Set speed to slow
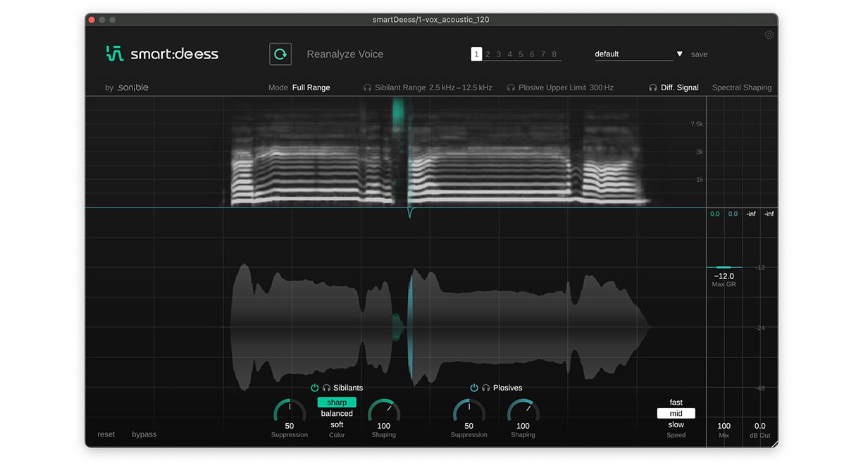Image resolution: width=868 pixels, height=466 pixels. pos(676,425)
